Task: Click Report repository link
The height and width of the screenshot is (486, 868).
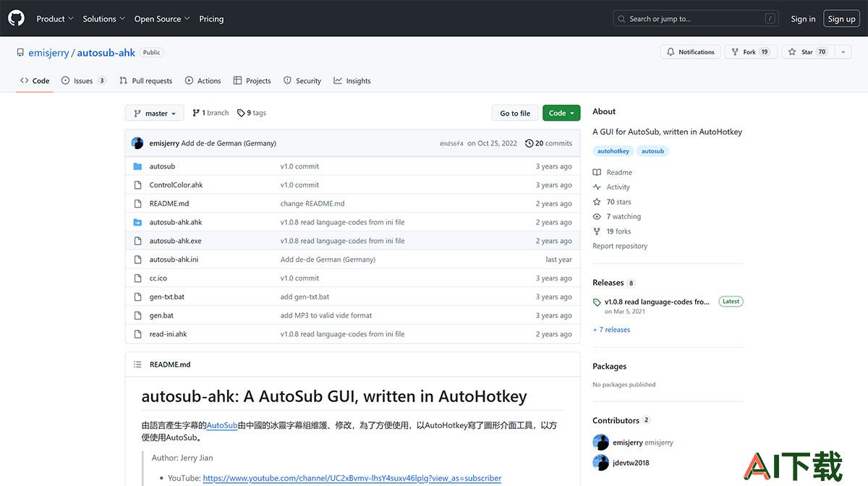Action: coord(620,246)
